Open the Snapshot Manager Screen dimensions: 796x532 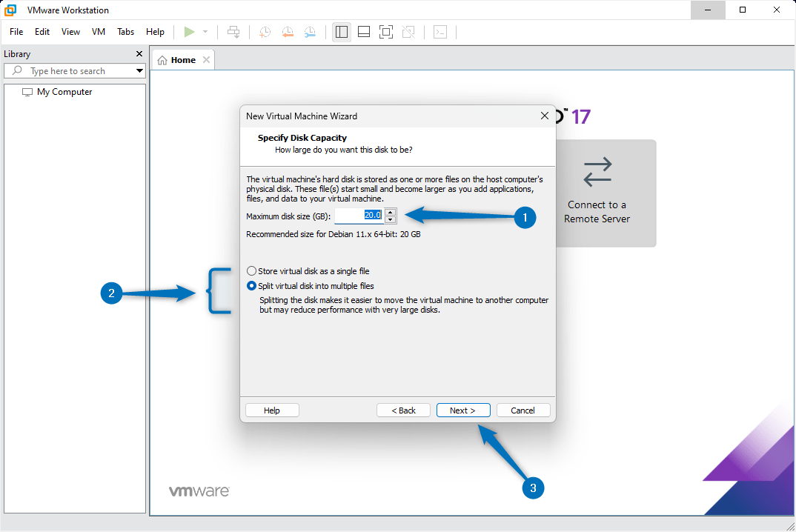click(x=310, y=32)
